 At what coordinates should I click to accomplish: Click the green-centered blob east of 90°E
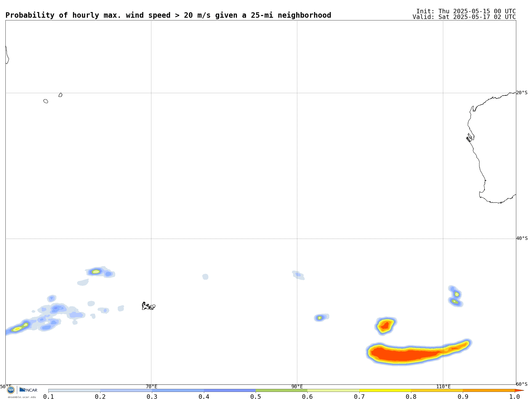coord(320,318)
